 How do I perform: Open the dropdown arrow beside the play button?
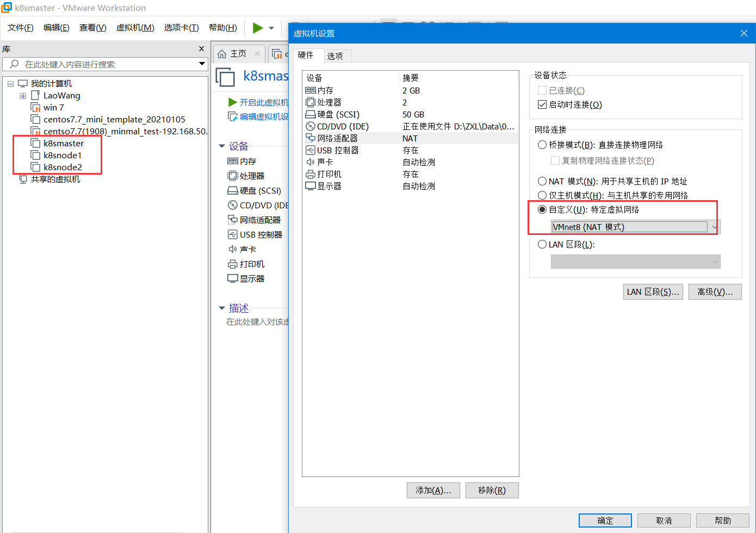271,28
